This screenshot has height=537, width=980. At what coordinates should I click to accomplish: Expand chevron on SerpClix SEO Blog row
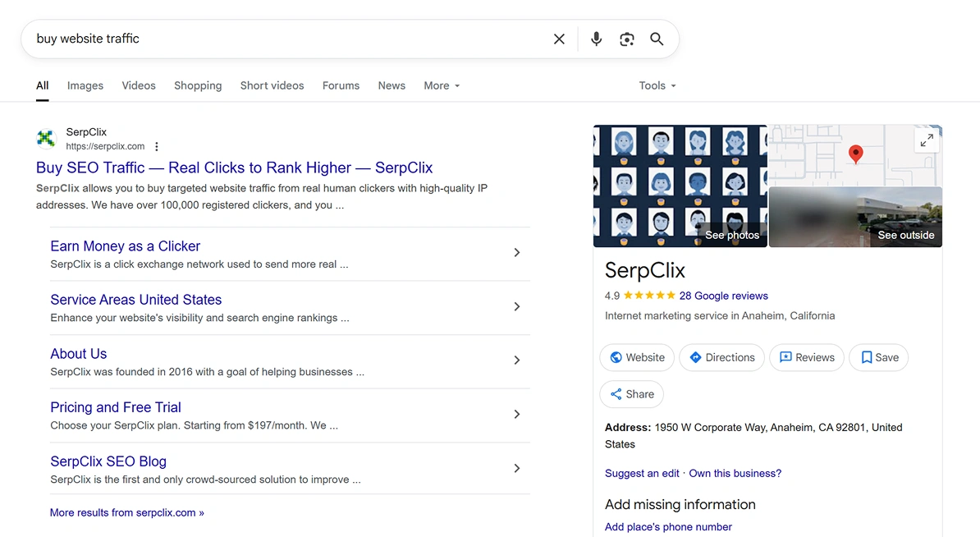click(517, 468)
